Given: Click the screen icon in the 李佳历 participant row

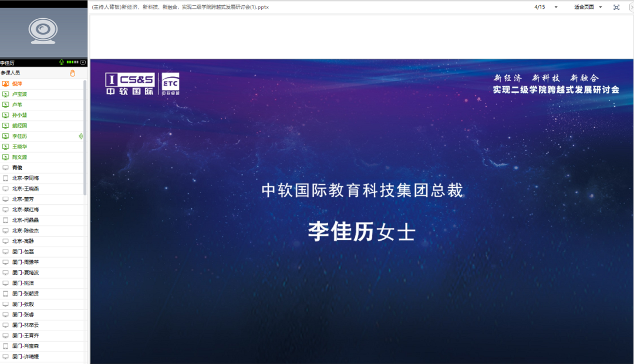Looking at the screenshot, I should [x=6, y=136].
